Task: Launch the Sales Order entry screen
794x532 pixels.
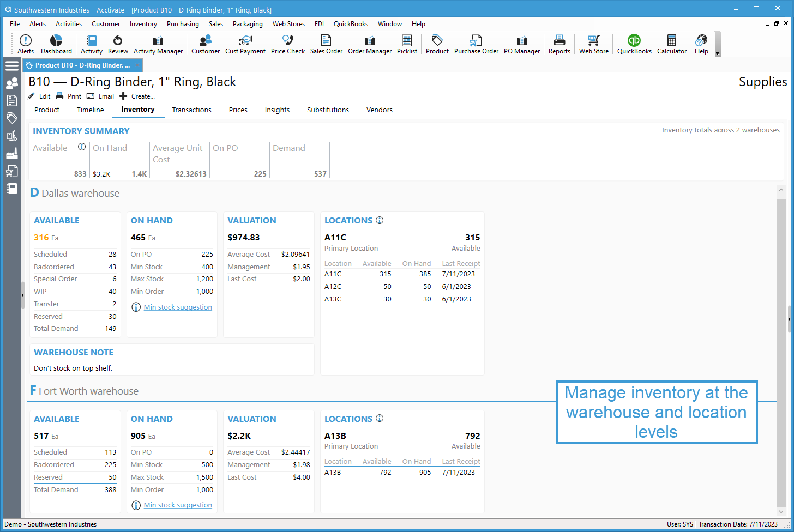Action: (326, 44)
